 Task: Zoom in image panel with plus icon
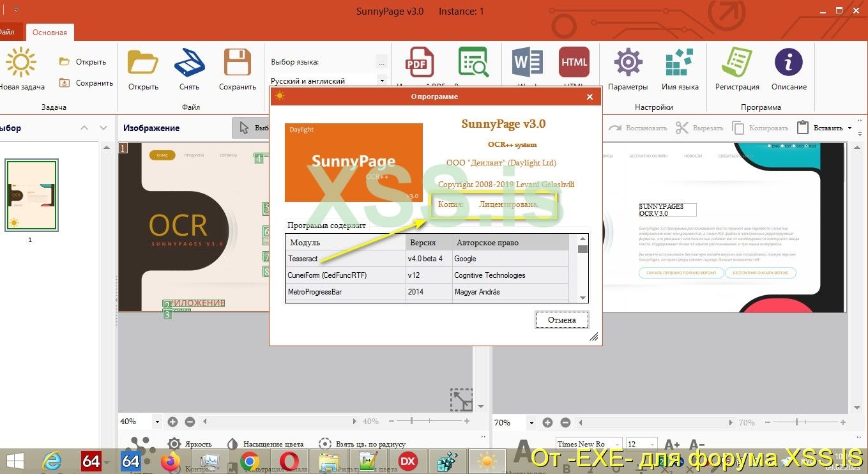tap(172, 422)
